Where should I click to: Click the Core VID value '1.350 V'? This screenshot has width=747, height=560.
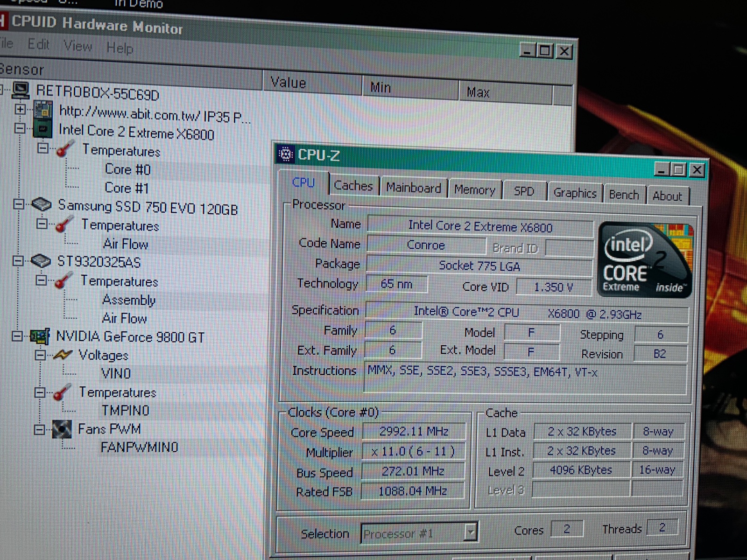click(553, 287)
